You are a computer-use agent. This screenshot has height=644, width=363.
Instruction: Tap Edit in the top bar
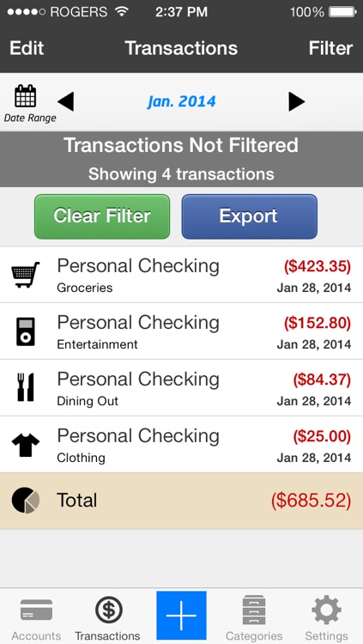coord(27,48)
